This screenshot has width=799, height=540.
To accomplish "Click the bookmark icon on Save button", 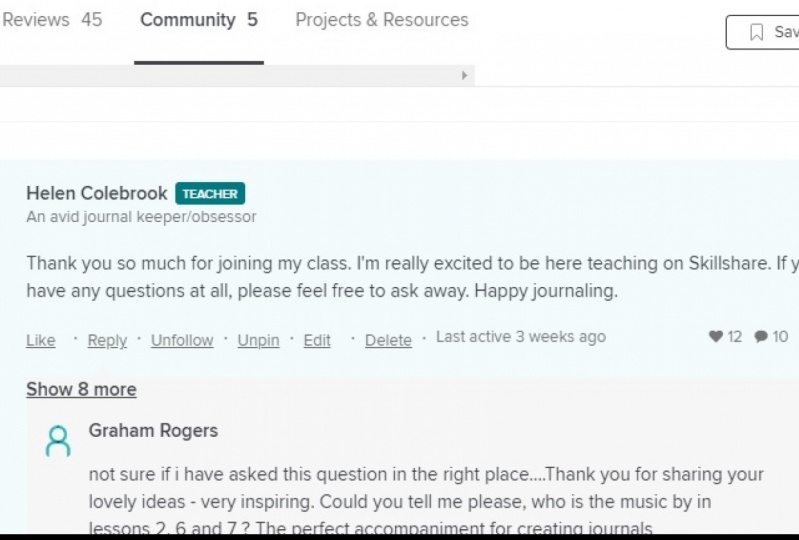I will [x=757, y=32].
